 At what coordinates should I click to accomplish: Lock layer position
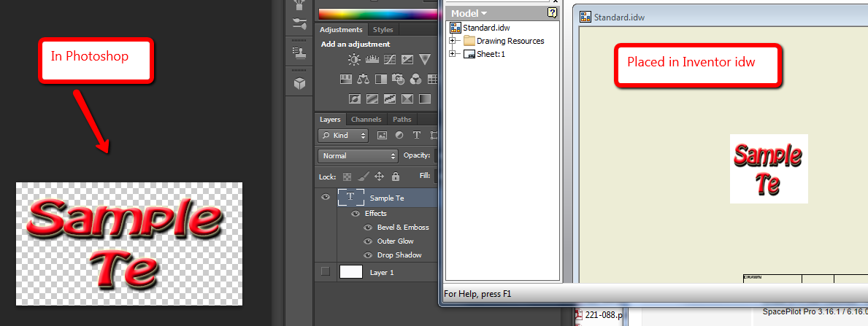pyautogui.click(x=379, y=176)
